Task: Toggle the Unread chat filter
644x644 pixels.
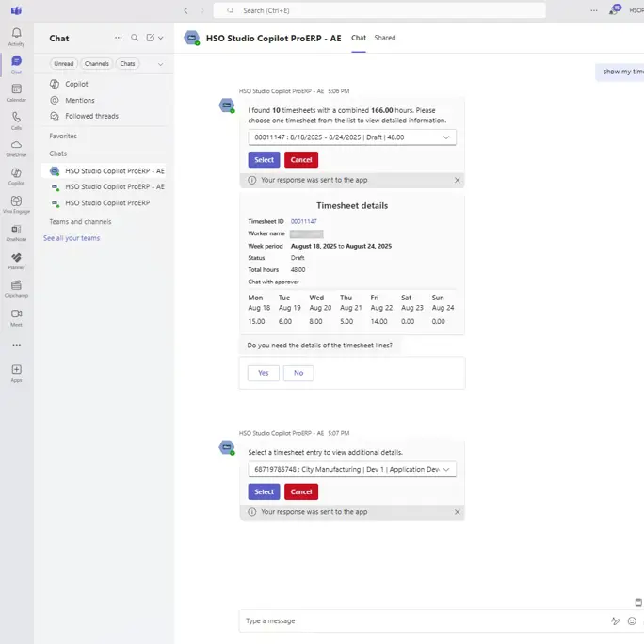Action: tap(63, 64)
